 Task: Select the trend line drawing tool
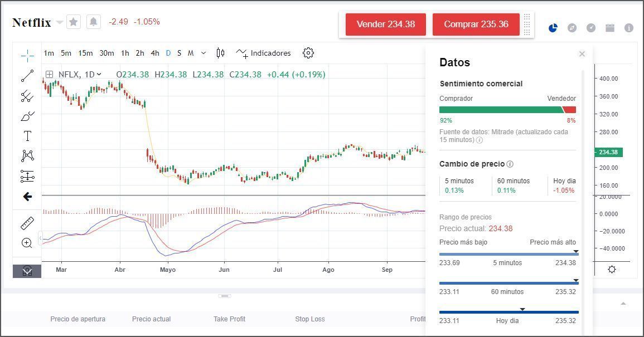[x=26, y=76]
